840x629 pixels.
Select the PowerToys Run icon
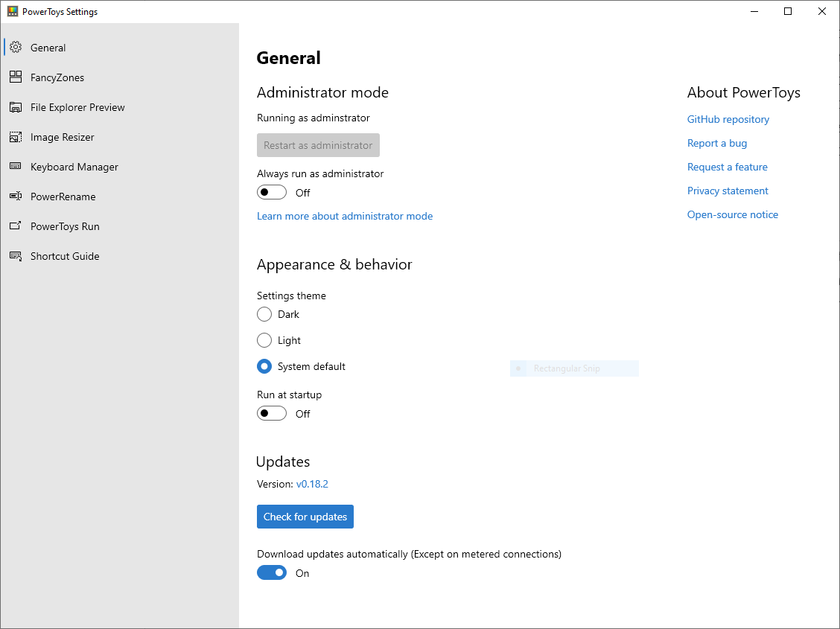(16, 226)
